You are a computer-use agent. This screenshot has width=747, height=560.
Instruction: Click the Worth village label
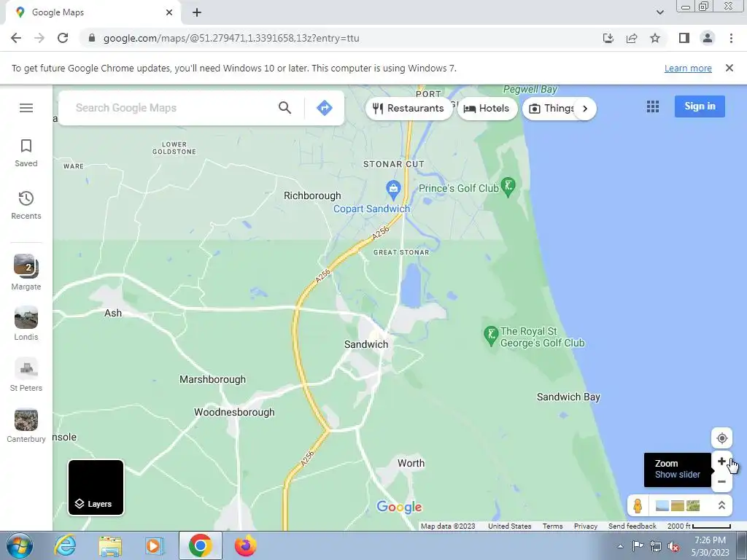pos(411,463)
